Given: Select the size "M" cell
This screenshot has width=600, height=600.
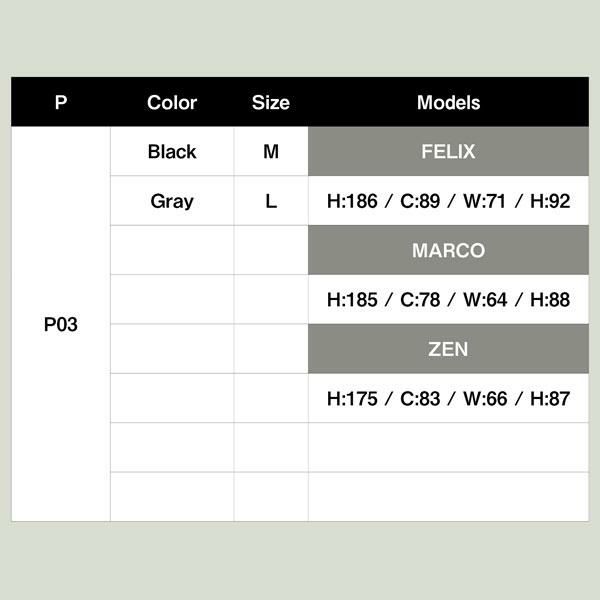Looking at the screenshot, I should coord(271,152).
